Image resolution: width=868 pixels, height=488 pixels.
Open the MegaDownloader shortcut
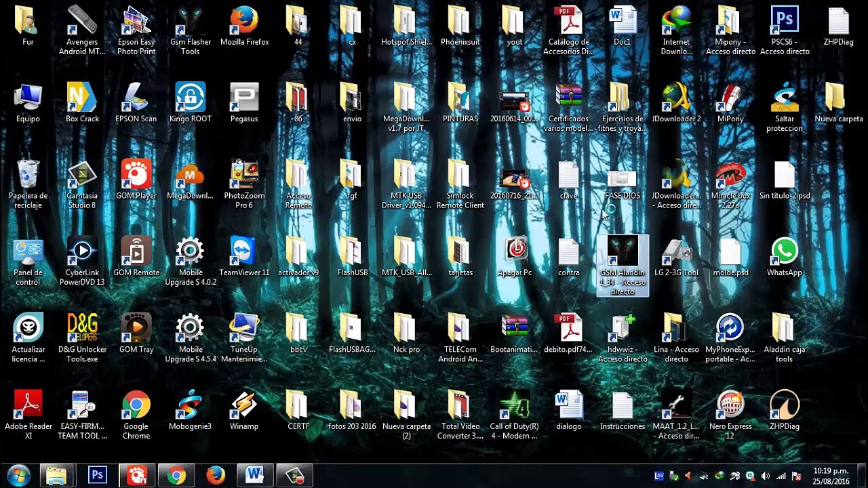190,180
